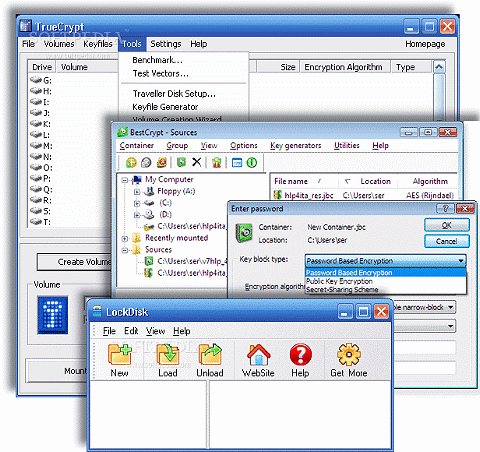The width and height of the screenshot is (480, 452).
Task: Click black X delete icon in BestCrypt toolbar
Action: (x=197, y=162)
